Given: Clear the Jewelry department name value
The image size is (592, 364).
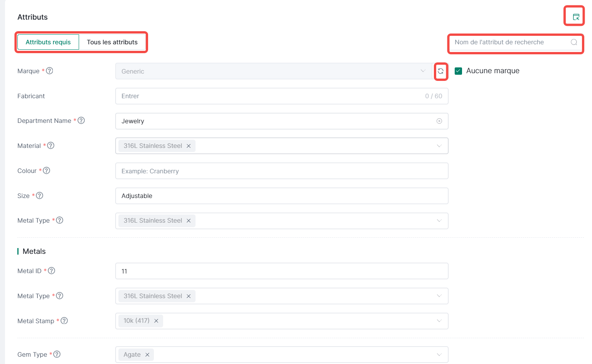Looking at the screenshot, I should pyautogui.click(x=439, y=121).
